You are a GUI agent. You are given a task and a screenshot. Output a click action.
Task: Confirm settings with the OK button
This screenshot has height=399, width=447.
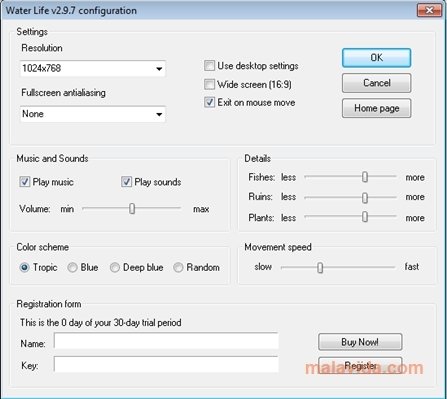click(376, 58)
